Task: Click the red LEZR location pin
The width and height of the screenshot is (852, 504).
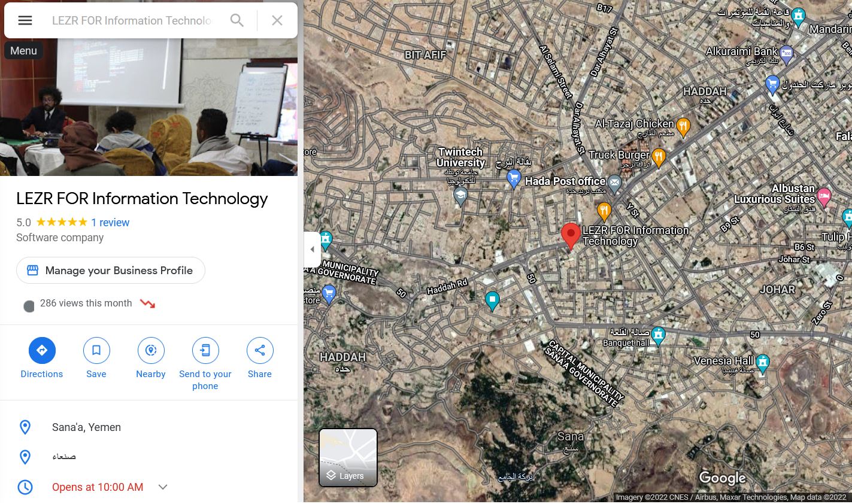Action: coord(571,235)
